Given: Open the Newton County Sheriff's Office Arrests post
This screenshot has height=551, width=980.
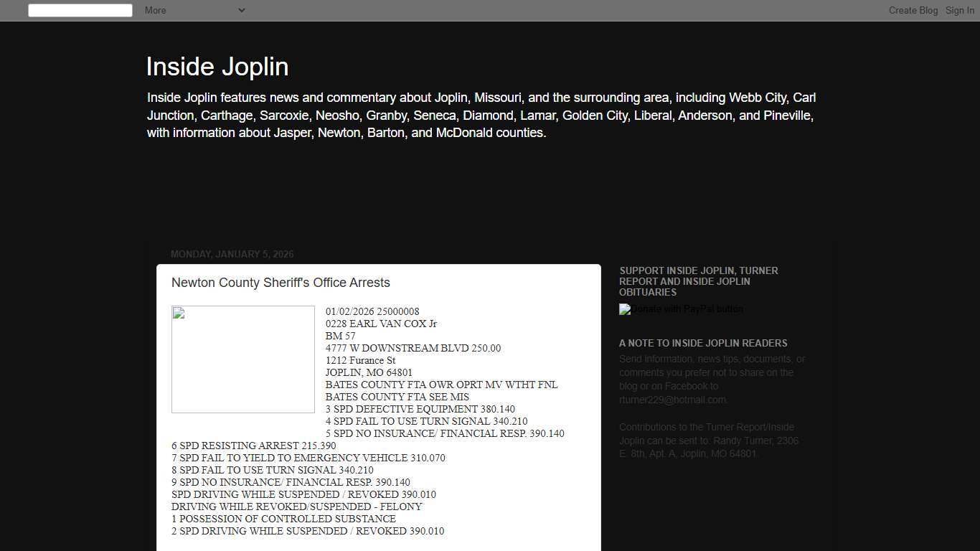Looking at the screenshot, I should pos(280,283).
